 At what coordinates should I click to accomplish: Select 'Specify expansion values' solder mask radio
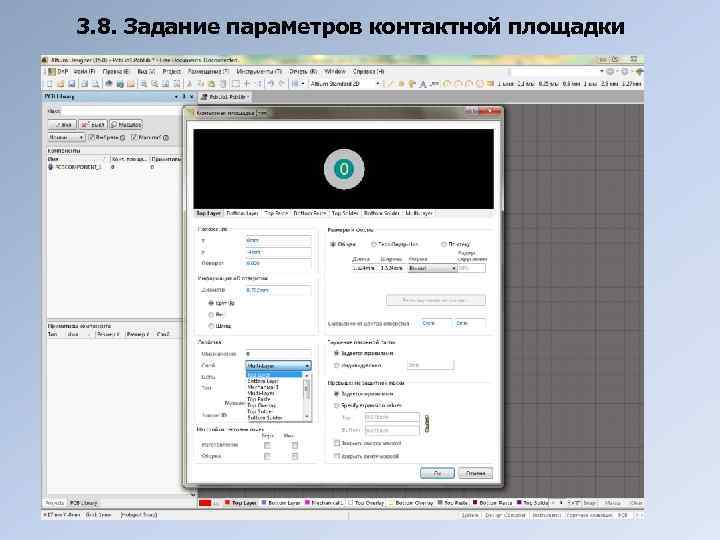[x=337, y=406]
